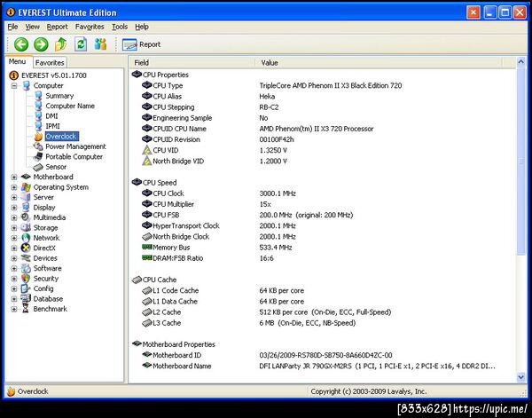532x418 pixels.
Task: Click the vertical scrollbar thumb
Action: point(520,161)
